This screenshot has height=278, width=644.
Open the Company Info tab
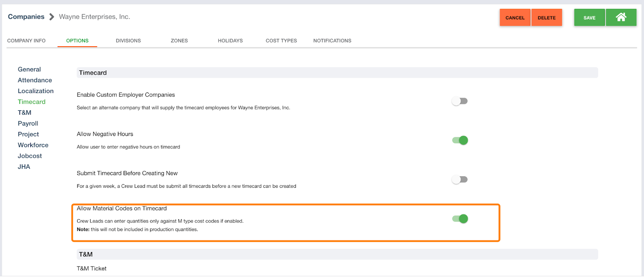click(26, 41)
